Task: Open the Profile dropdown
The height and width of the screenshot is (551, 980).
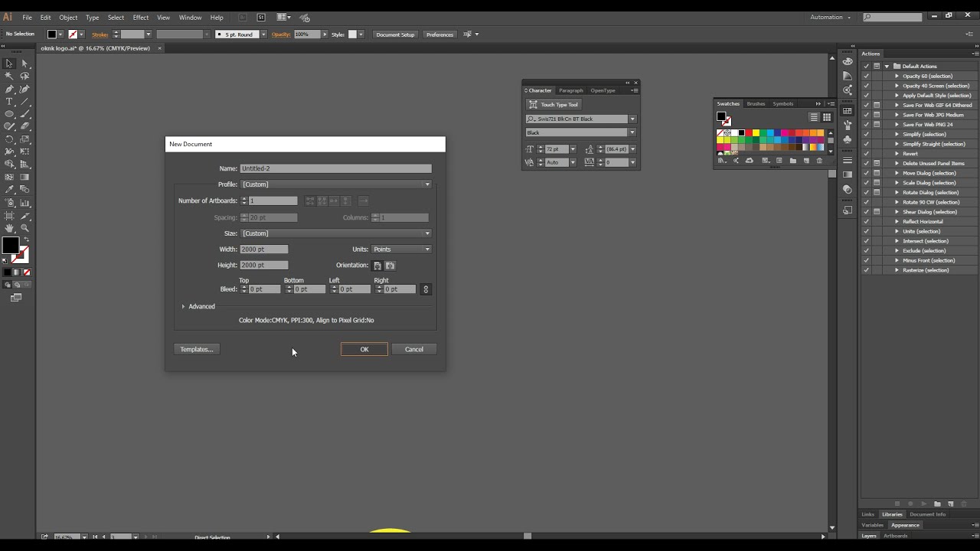Action: (336, 184)
